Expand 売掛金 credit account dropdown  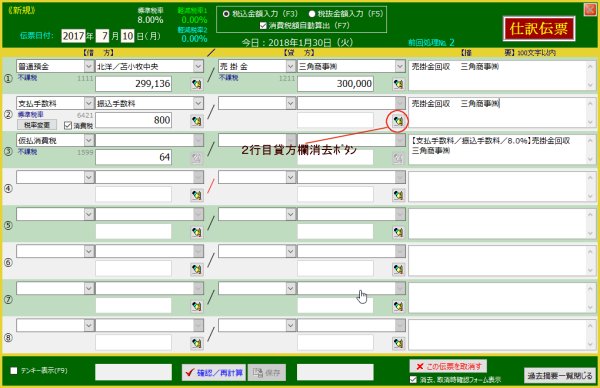coord(290,66)
